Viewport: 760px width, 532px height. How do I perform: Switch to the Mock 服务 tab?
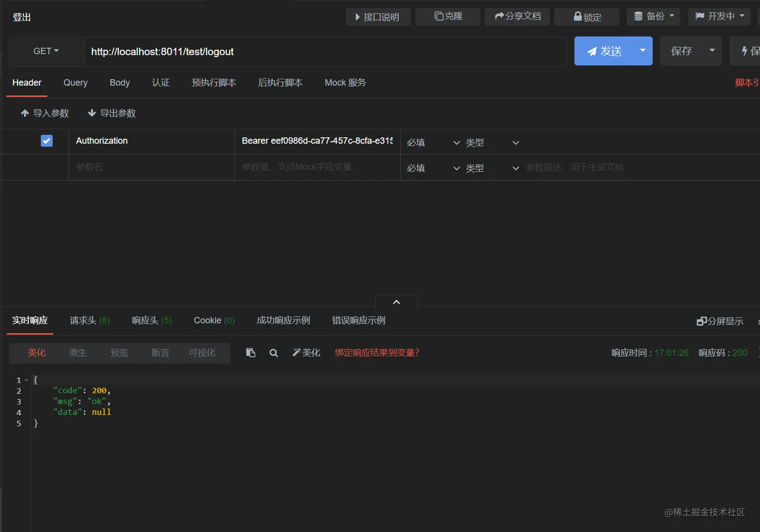pyautogui.click(x=345, y=83)
